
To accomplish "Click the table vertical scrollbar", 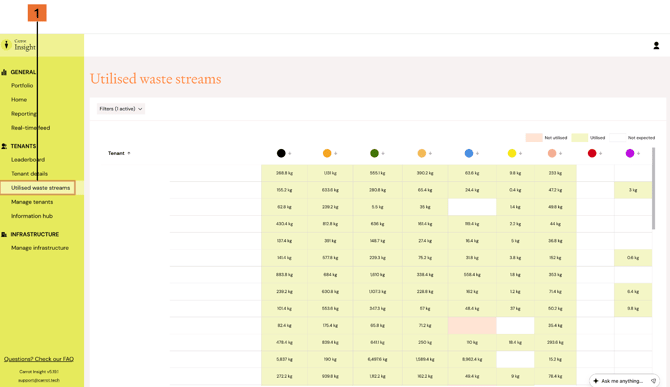I will pyautogui.click(x=653, y=188).
